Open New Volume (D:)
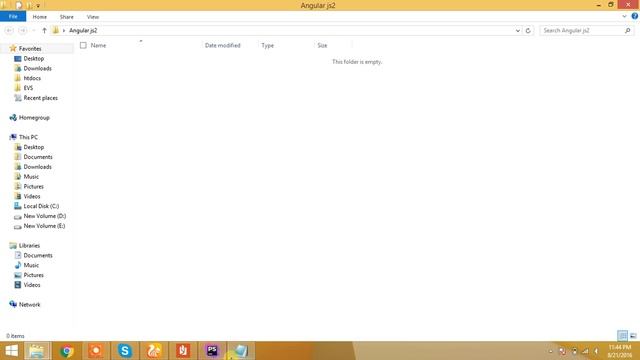 tap(44, 216)
